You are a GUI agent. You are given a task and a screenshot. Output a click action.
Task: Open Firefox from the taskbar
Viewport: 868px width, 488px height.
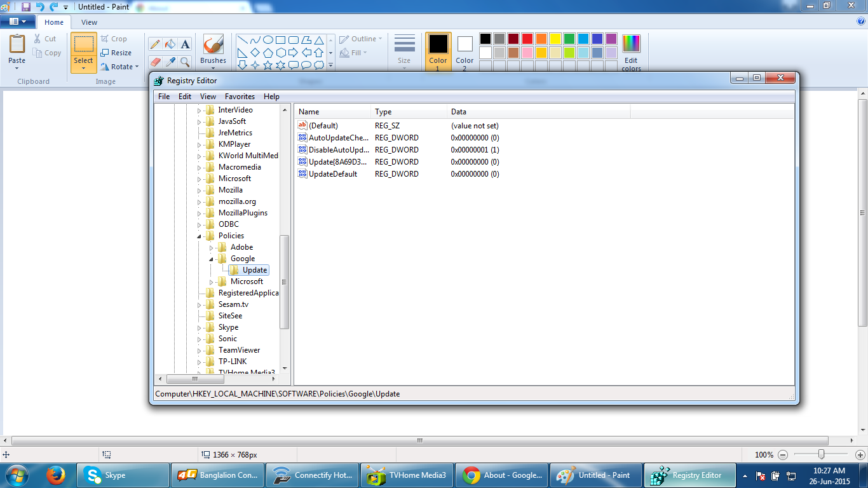(x=56, y=475)
